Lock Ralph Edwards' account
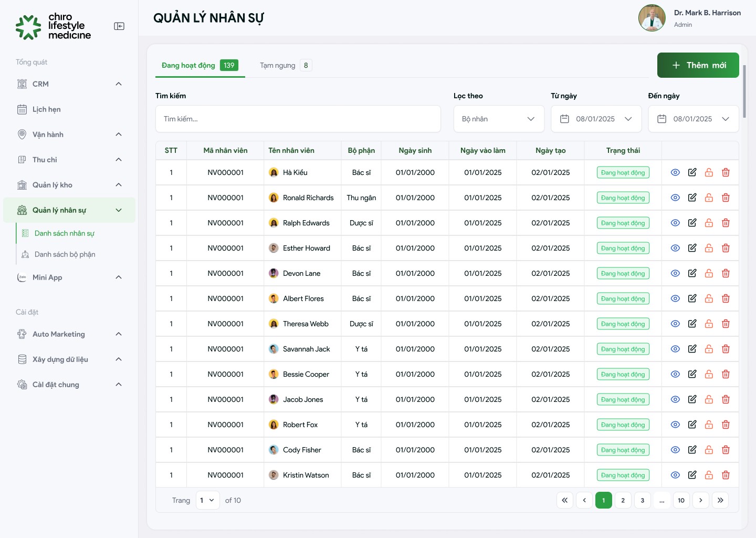Viewport: 756px width, 538px height. coord(709,223)
